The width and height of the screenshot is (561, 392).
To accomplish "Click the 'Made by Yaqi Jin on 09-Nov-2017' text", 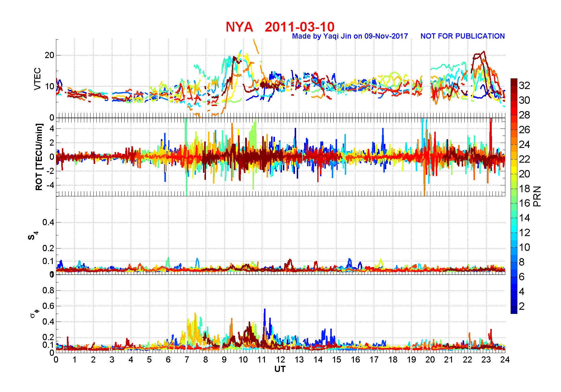I will 350,36.
